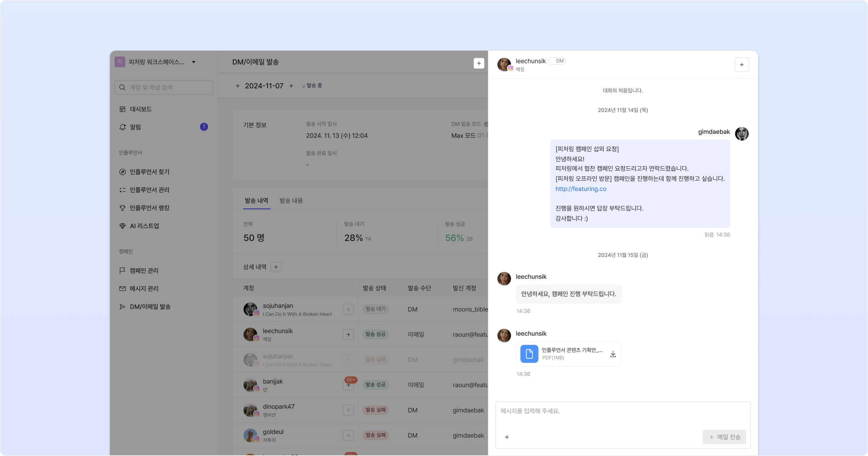This screenshot has width=868, height=456.
Task: Download the attached PDF file
Action: (613, 354)
